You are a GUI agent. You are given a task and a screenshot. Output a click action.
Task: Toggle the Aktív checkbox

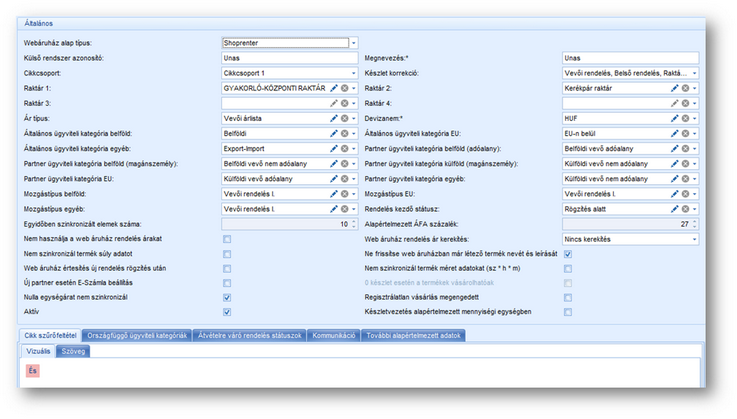point(227,312)
